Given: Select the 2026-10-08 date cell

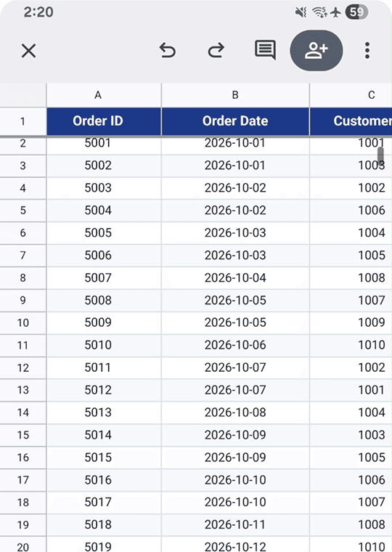Looking at the screenshot, I should pos(235,413).
